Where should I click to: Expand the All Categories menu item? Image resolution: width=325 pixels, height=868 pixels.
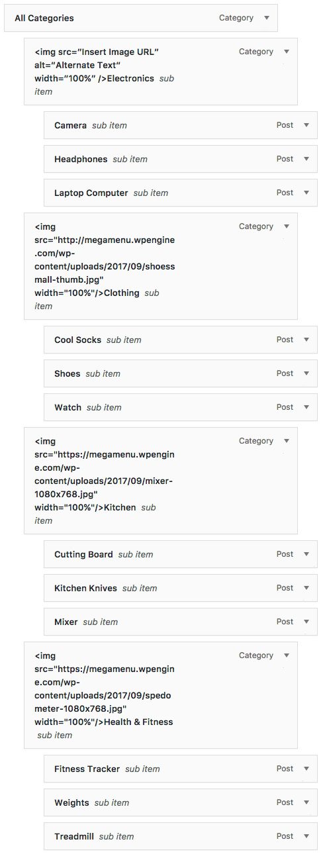(x=266, y=19)
